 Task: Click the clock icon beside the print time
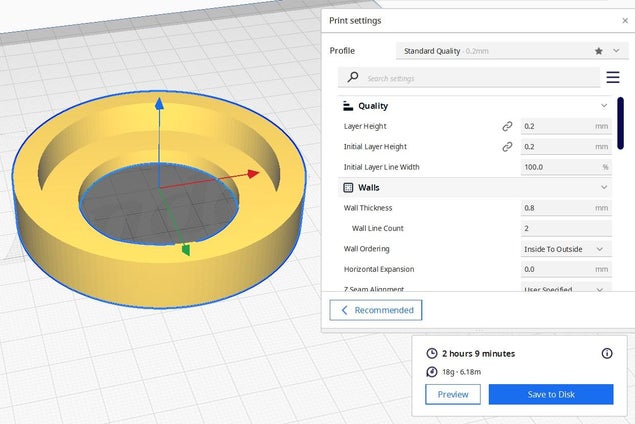(x=432, y=353)
